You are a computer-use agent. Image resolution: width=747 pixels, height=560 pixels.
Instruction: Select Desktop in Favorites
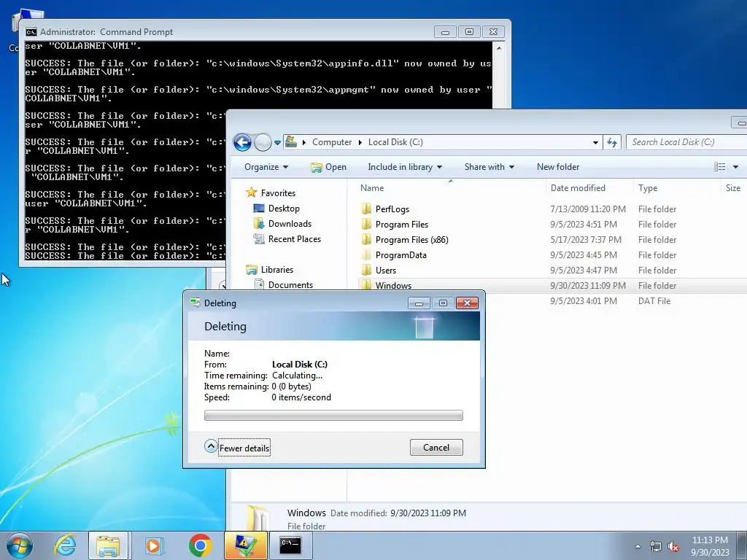[x=284, y=208]
